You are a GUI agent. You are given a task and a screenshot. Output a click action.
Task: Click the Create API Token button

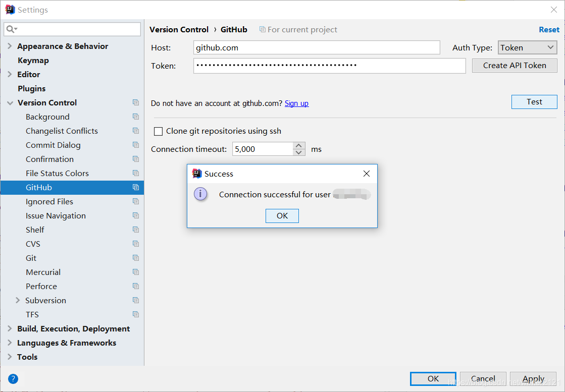point(514,65)
